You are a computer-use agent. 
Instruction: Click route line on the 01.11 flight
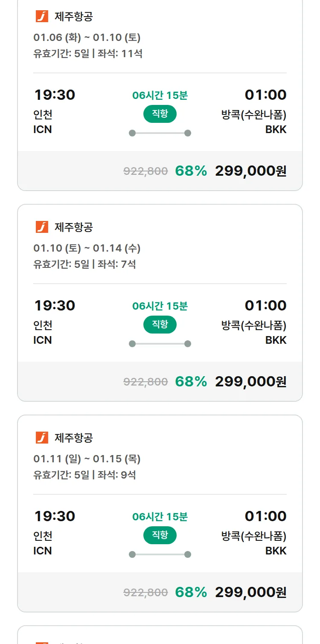160,554
